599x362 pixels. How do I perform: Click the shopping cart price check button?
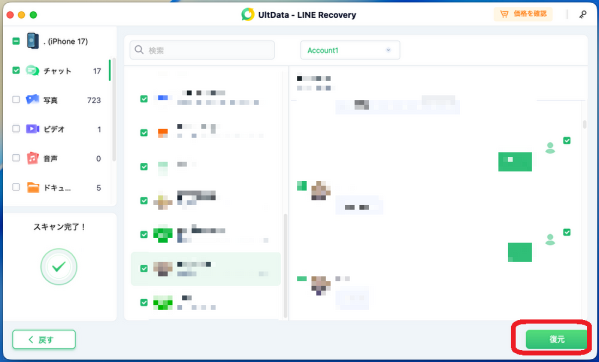523,14
